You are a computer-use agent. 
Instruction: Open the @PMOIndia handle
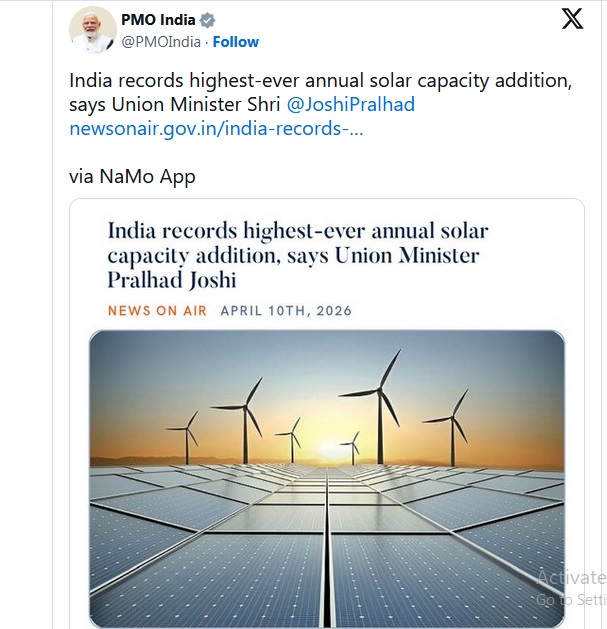click(162, 42)
